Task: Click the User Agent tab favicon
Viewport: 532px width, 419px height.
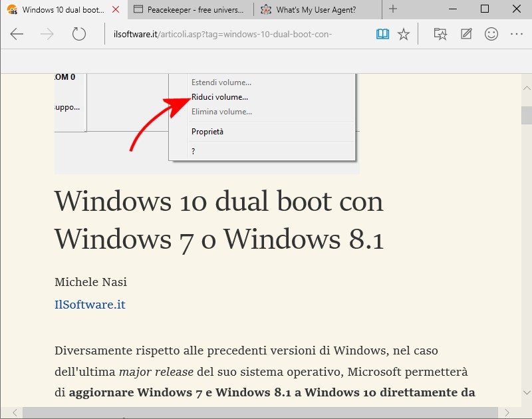Action: pyautogui.click(x=266, y=9)
